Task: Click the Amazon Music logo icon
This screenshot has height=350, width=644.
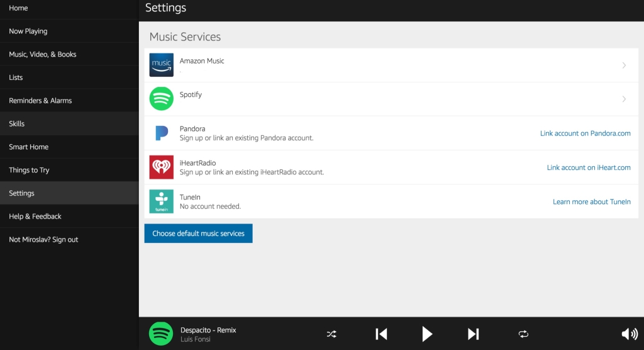Action: [161, 65]
